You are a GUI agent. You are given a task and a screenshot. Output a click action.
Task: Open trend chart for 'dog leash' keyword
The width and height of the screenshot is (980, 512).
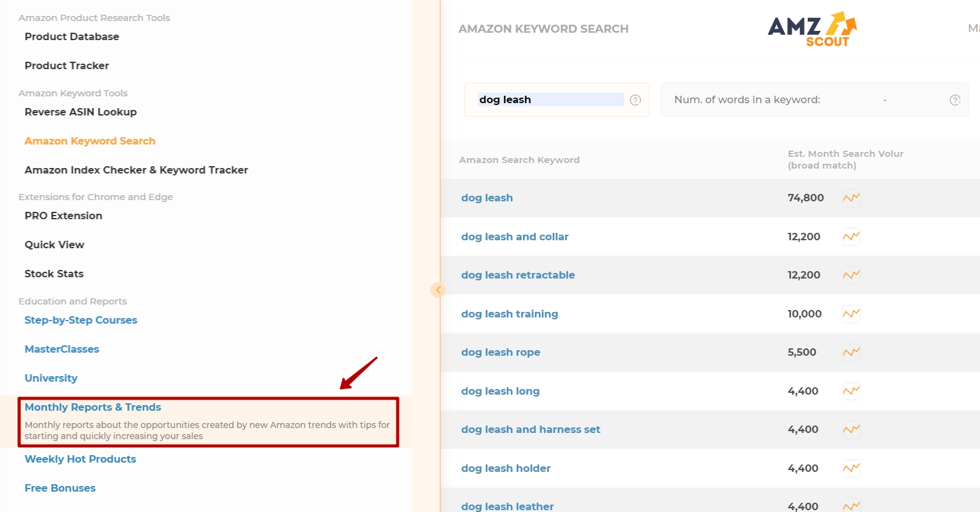(x=852, y=198)
